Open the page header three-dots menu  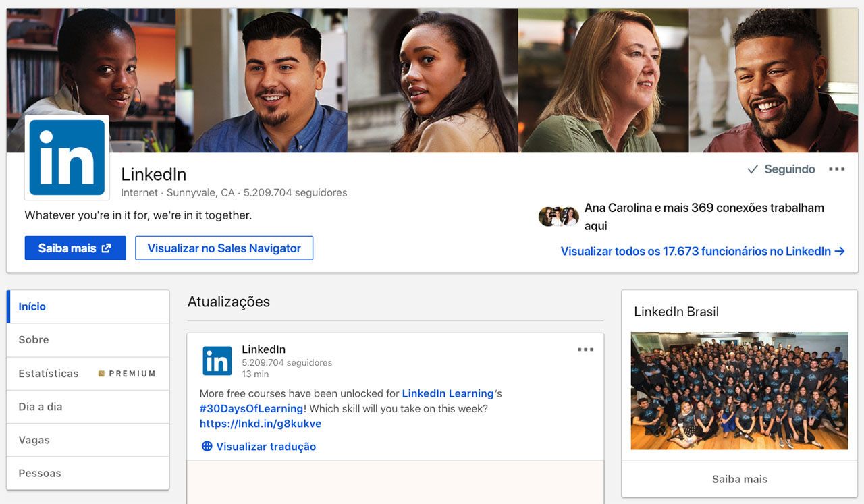point(836,169)
